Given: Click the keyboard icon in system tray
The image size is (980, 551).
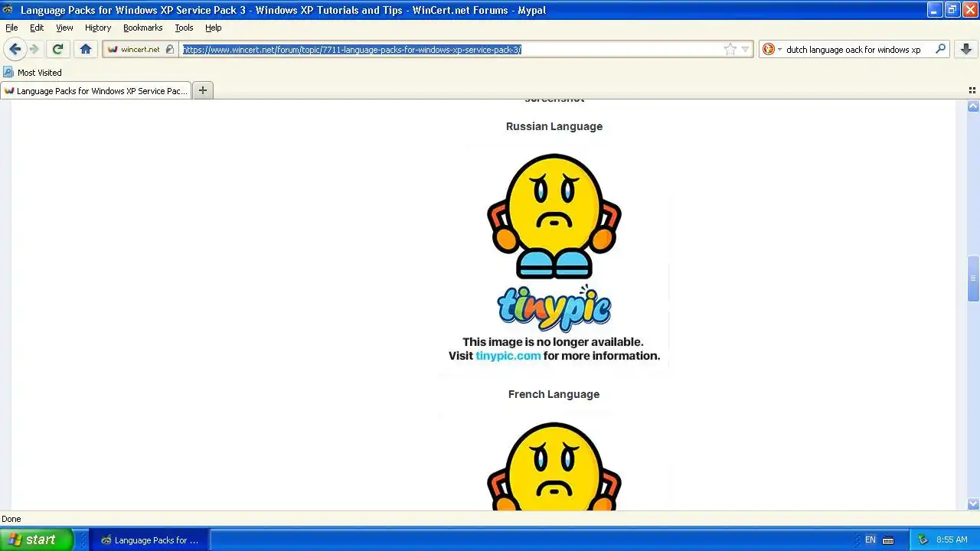Looking at the screenshot, I should pos(888,540).
